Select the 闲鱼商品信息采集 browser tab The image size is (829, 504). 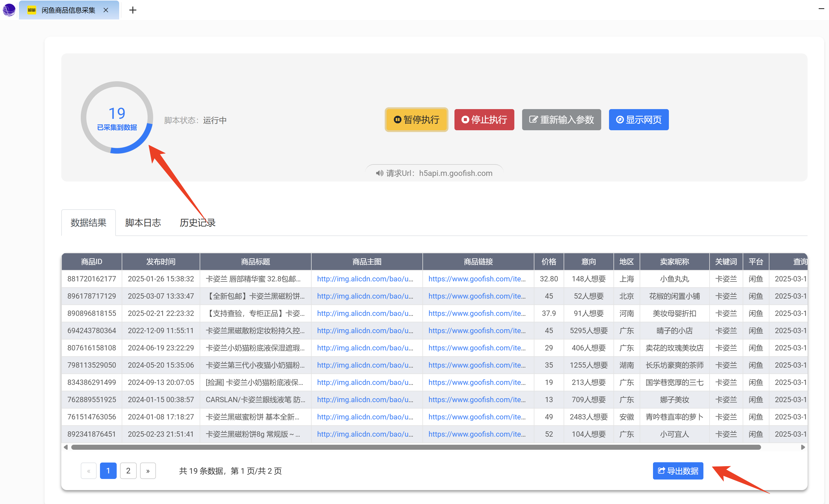click(69, 10)
